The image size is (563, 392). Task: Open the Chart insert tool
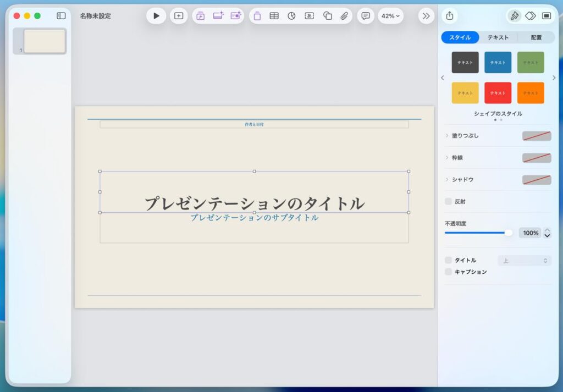[x=291, y=16]
